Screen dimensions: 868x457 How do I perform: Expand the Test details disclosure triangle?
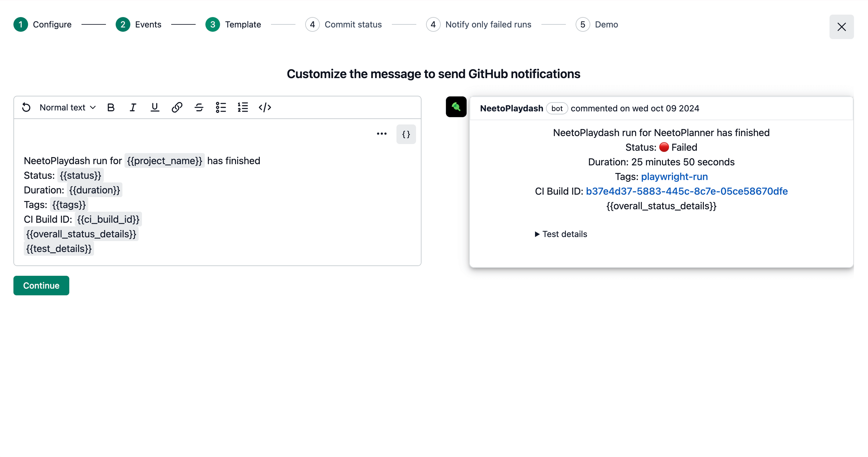coord(537,234)
